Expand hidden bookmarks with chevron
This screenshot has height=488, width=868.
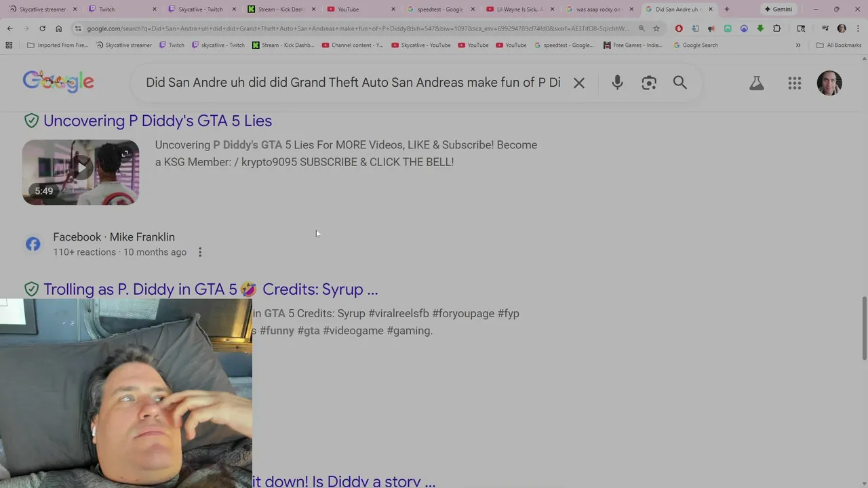click(798, 45)
